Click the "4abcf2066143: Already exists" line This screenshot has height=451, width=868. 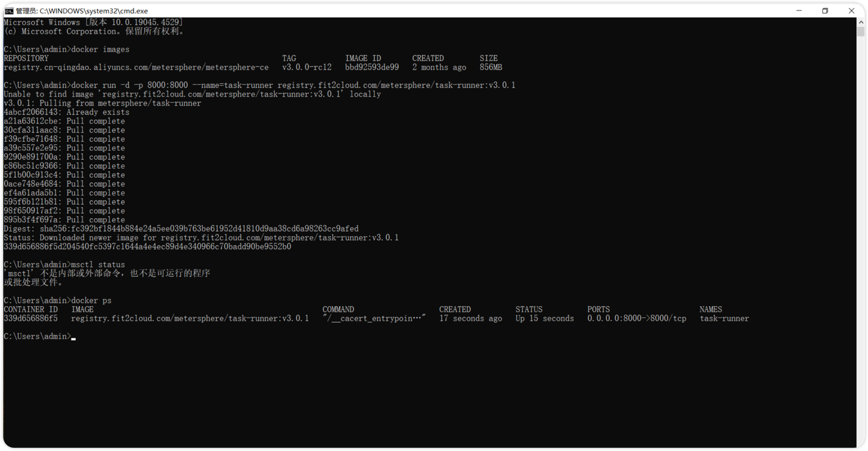(x=67, y=112)
